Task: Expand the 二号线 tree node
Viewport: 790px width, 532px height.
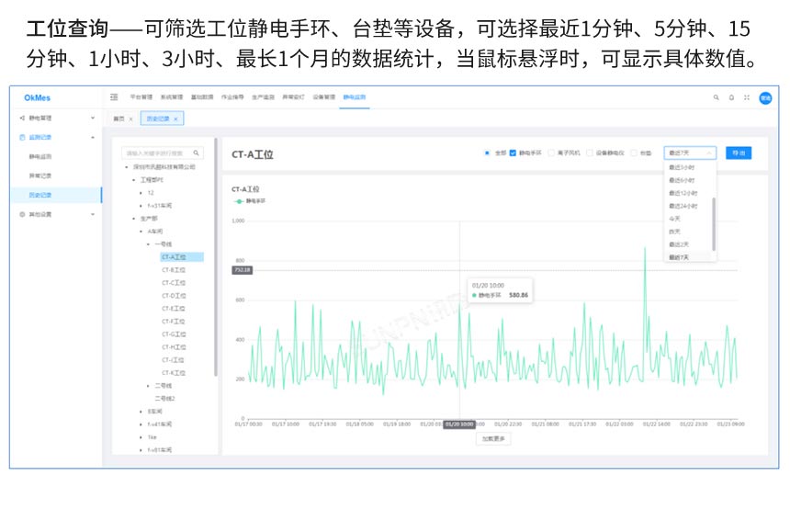Action: click(146, 385)
